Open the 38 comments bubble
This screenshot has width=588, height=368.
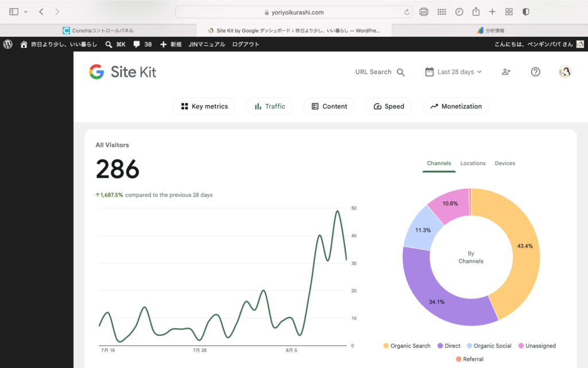click(142, 44)
